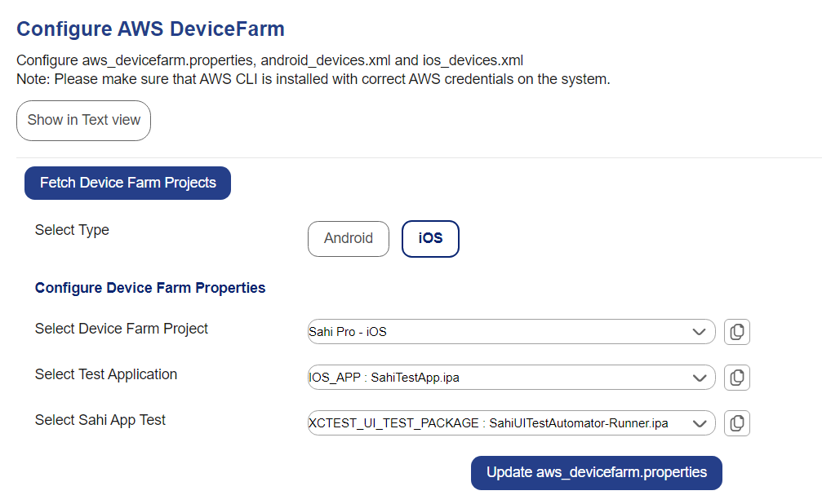Click the 'IOS_APP : SahiTestApp.ipa' selection

point(389,378)
